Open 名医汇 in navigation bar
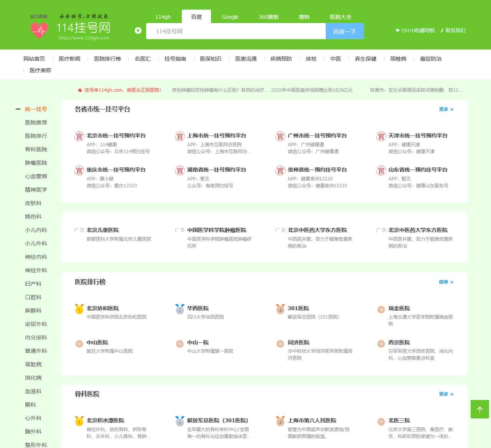491x448 pixels. (143, 59)
